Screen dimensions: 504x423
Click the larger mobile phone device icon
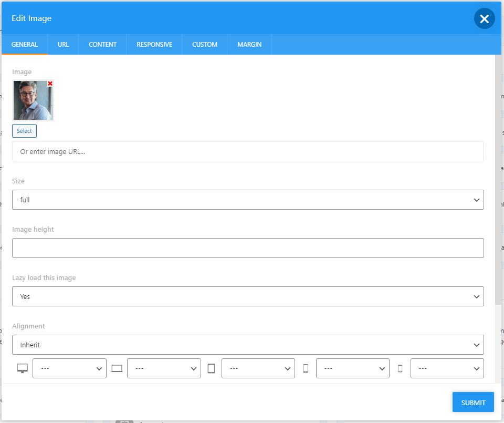tap(306, 368)
